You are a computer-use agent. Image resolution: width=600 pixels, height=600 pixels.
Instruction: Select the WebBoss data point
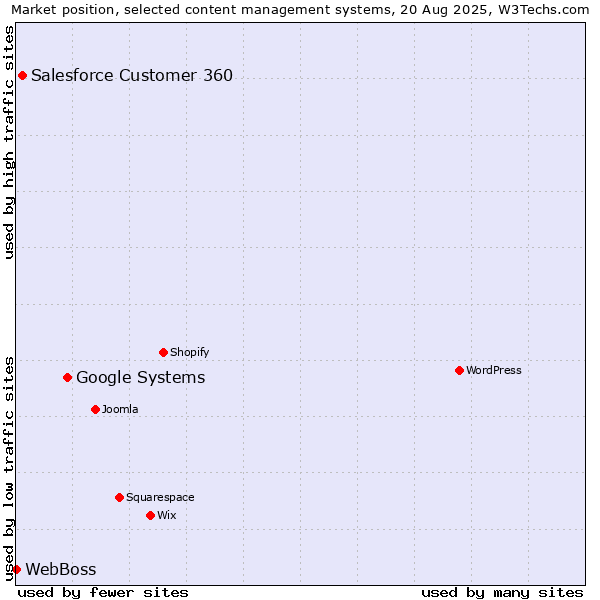(x=16, y=569)
